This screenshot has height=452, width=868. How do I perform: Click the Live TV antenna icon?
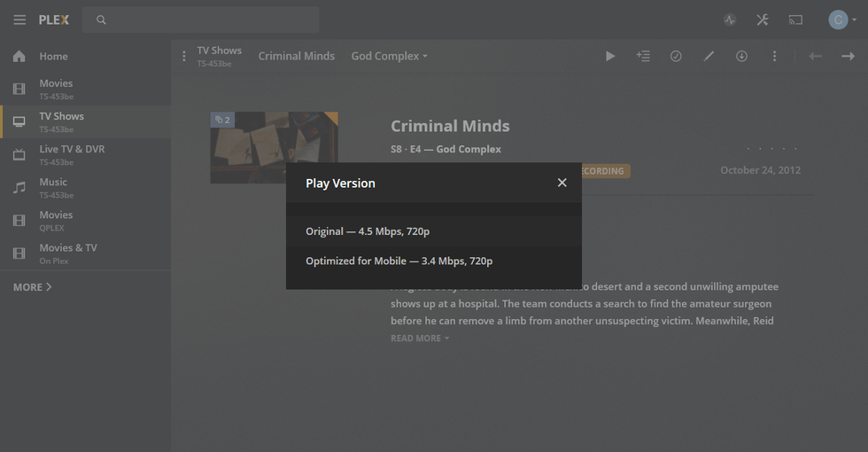pyautogui.click(x=19, y=154)
